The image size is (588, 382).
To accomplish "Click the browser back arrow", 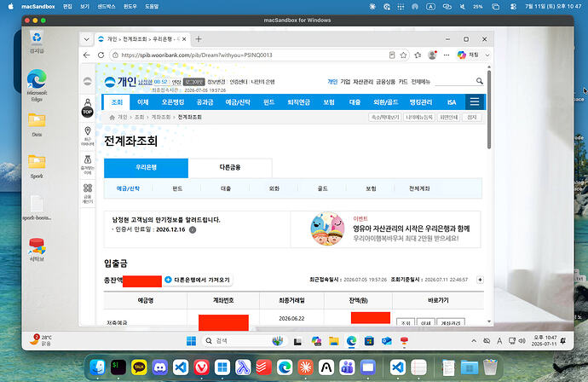I will point(87,55).
